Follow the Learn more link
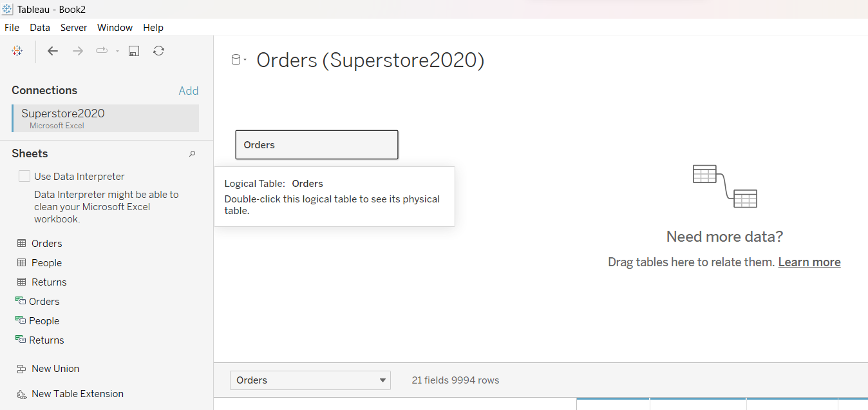This screenshot has width=868, height=410. tap(809, 262)
